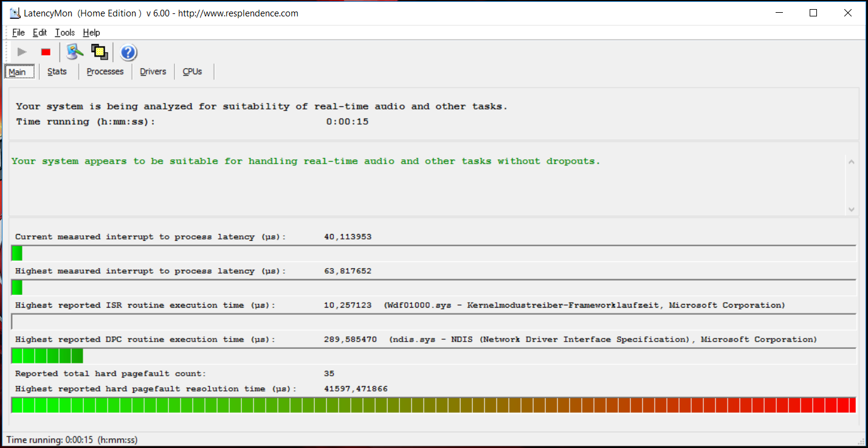Viewport: 868px width, 448px height.
Task: Click the yellow overlapping windows toolbar icon
Action: coord(99,52)
